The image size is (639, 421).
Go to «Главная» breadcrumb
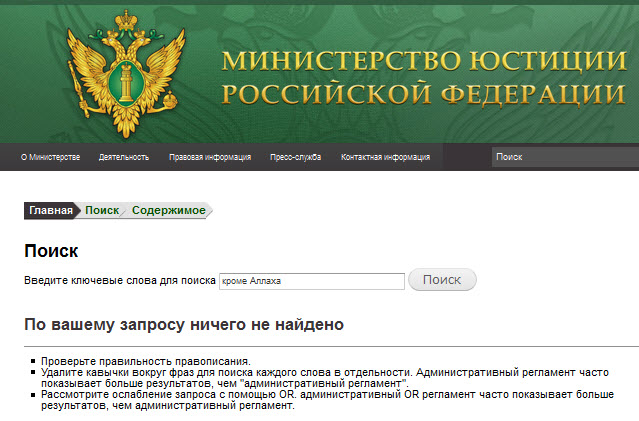point(51,211)
